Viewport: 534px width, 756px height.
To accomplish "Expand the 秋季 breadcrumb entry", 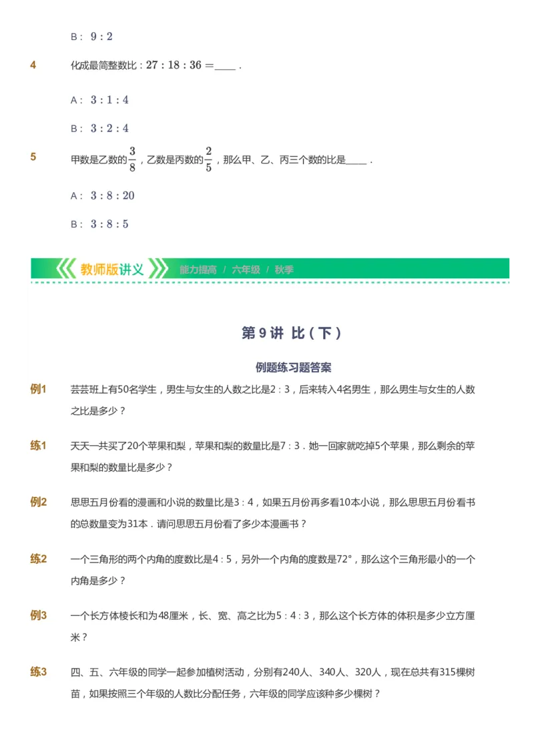I will pos(284,270).
